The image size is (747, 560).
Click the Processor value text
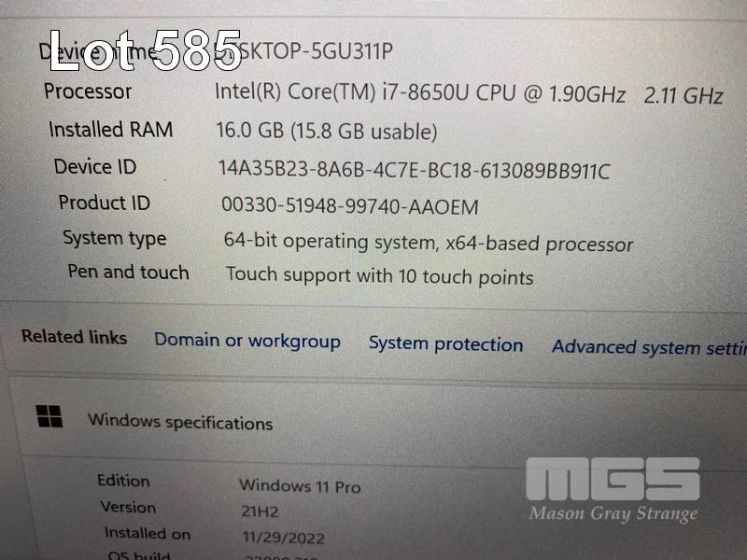[469, 93]
